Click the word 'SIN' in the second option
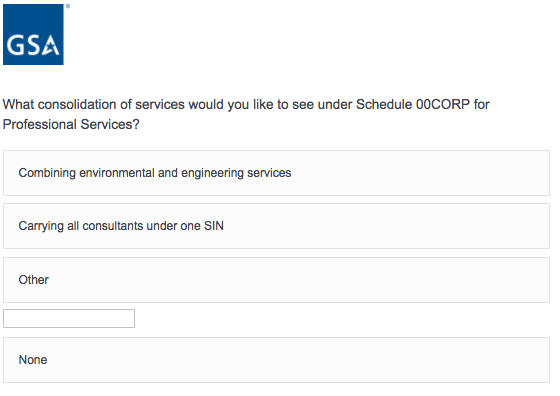 point(214,226)
